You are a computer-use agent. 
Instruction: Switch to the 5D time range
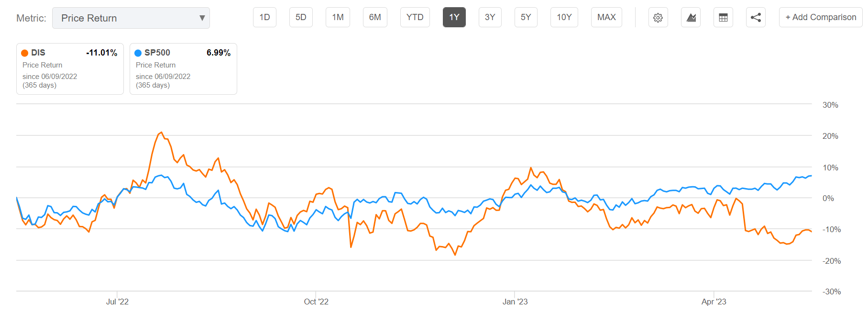pyautogui.click(x=301, y=17)
